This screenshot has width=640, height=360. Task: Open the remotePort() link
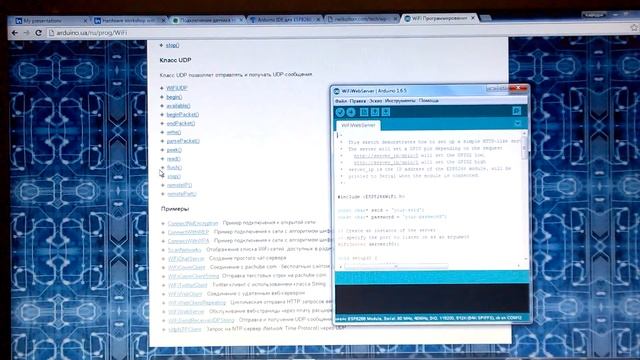point(182,194)
